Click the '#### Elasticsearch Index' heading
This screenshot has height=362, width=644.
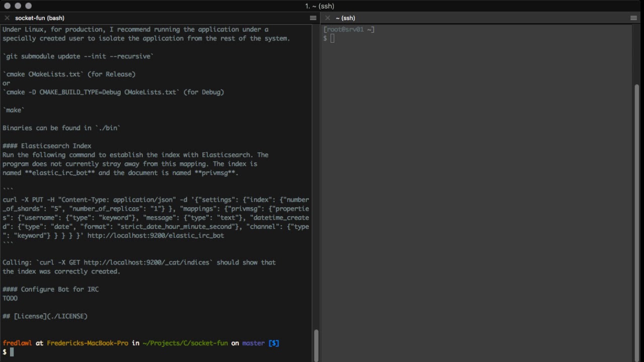(x=47, y=146)
